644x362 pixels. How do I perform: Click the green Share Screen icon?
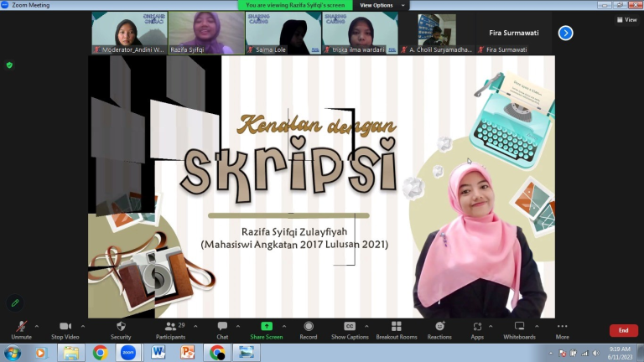point(267,327)
